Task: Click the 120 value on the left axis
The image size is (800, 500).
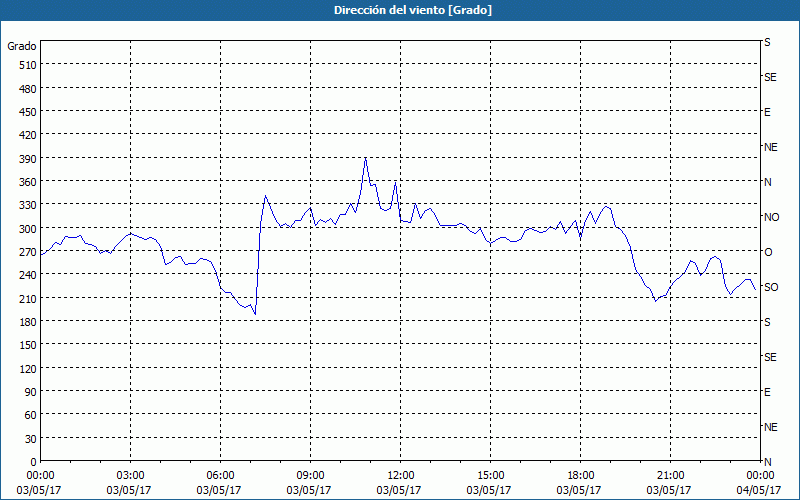Action: (28, 368)
